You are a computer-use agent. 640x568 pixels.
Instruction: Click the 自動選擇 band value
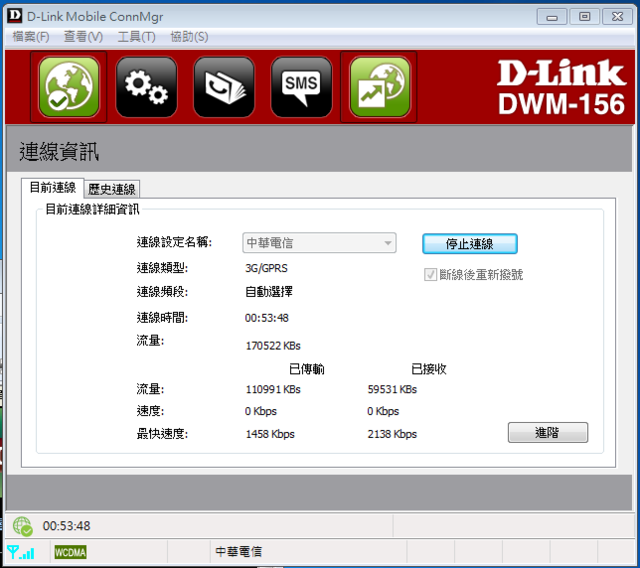tap(269, 292)
